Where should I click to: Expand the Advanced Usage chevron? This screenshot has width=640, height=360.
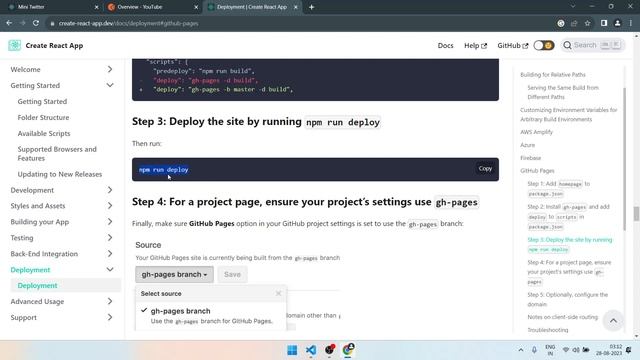click(110, 301)
